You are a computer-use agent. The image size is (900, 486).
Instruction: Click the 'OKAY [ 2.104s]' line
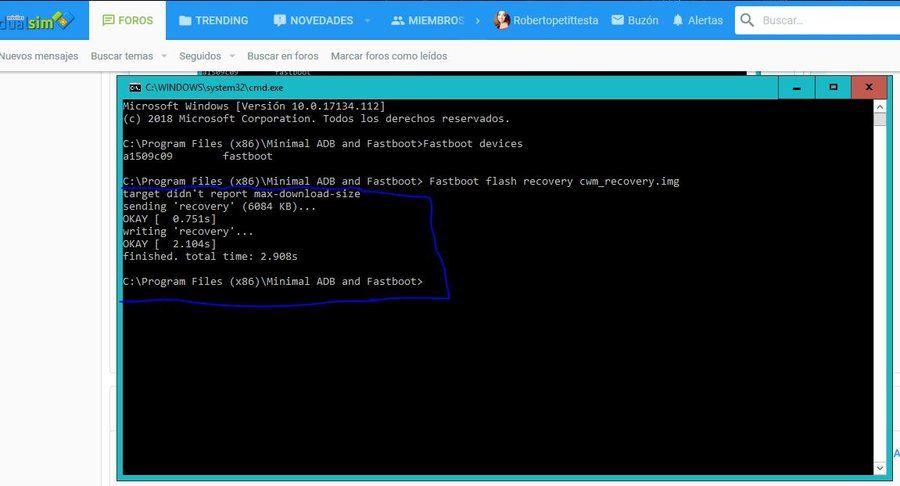(x=169, y=244)
